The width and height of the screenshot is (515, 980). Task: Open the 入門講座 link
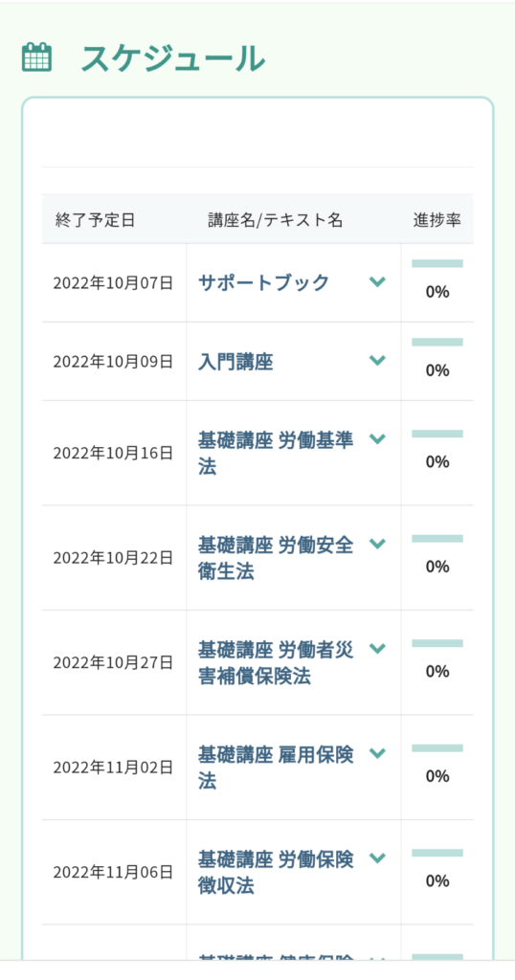(235, 362)
